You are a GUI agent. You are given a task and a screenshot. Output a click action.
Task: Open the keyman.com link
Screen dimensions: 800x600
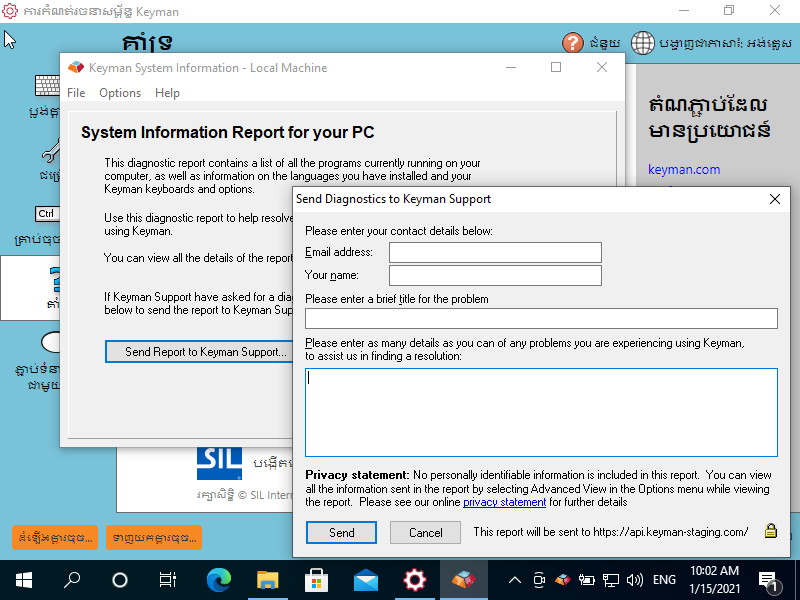coord(684,169)
